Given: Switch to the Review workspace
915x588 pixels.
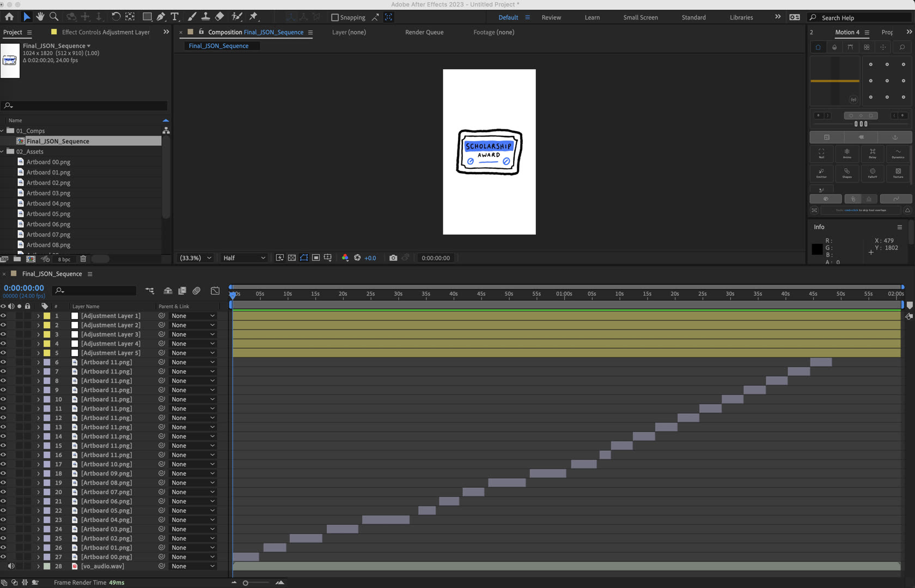Looking at the screenshot, I should pos(551,17).
